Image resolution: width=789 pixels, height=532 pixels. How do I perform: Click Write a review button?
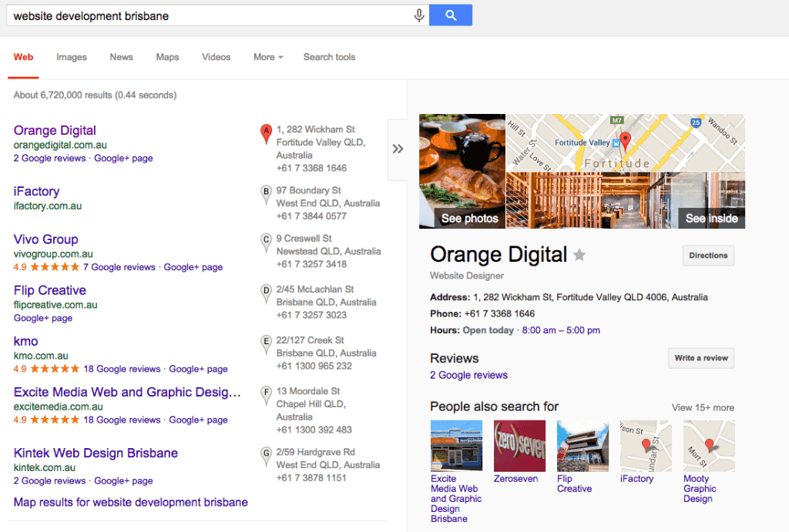700,358
